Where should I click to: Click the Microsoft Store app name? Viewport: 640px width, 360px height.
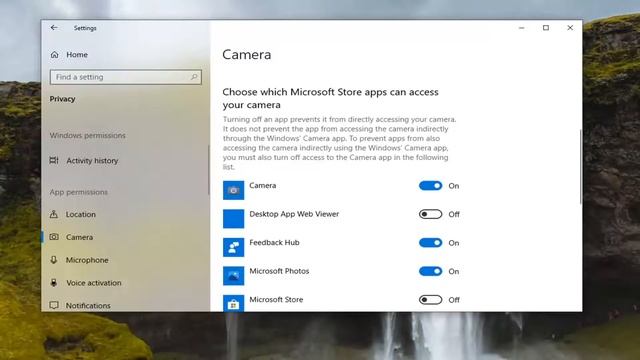pyautogui.click(x=276, y=300)
